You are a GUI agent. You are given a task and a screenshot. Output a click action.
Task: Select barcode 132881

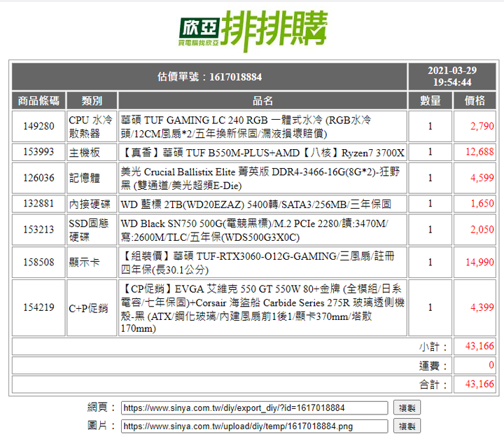(x=38, y=204)
